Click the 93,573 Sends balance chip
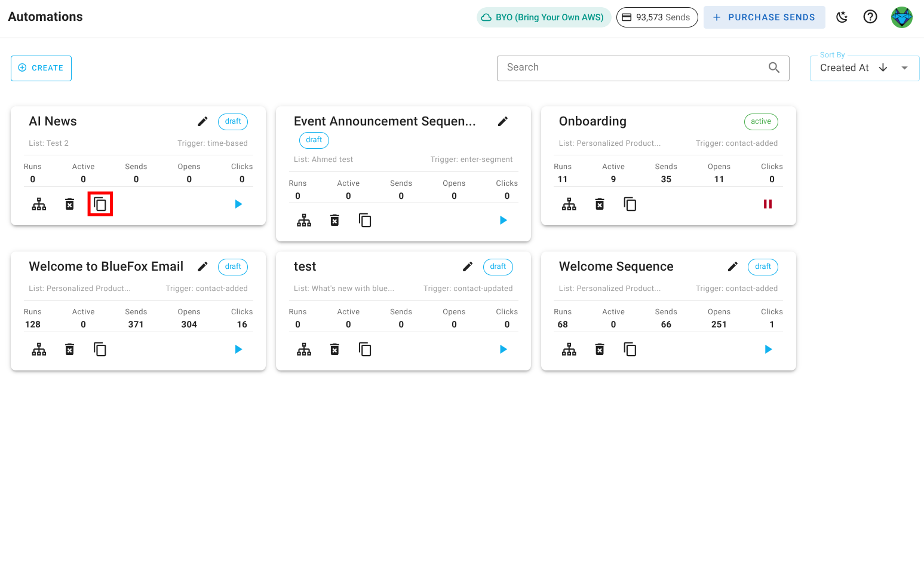This screenshot has height=570, width=924. [657, 17]
